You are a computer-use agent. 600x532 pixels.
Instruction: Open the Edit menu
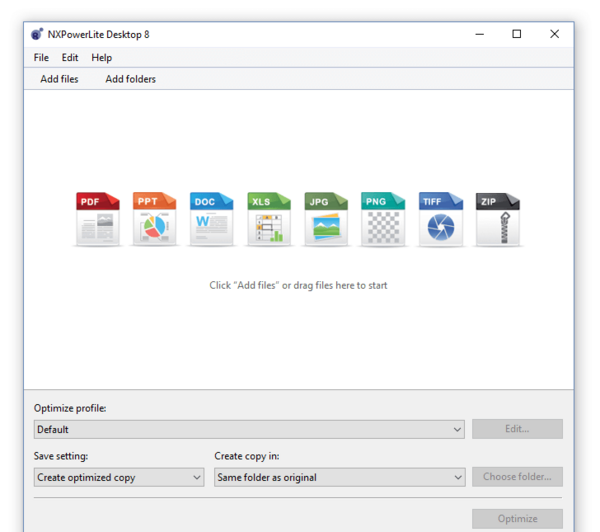70,57
